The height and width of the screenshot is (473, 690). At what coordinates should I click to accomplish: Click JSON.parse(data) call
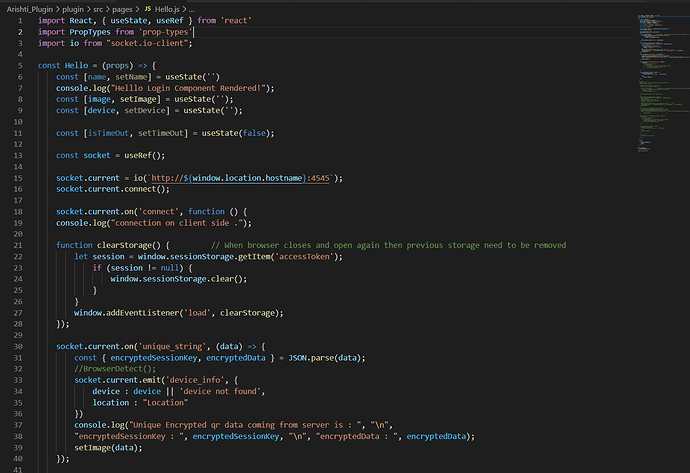click(325, 358)
